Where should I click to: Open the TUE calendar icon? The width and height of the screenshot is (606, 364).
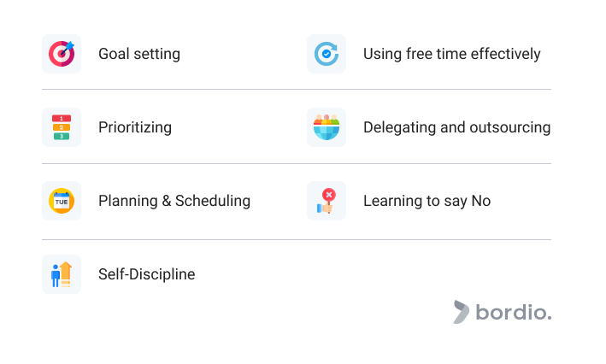point(62,201)
